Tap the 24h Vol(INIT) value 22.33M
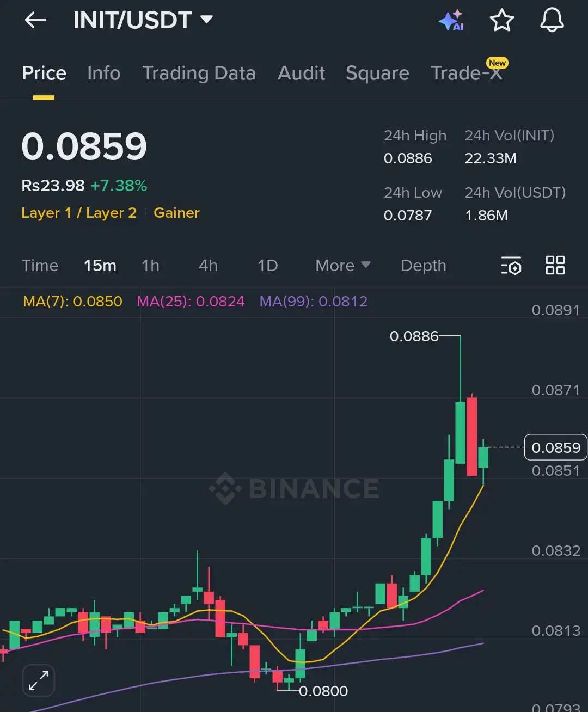Image resolution: width=588 pixels, height=712 pixels. (491, 158)
